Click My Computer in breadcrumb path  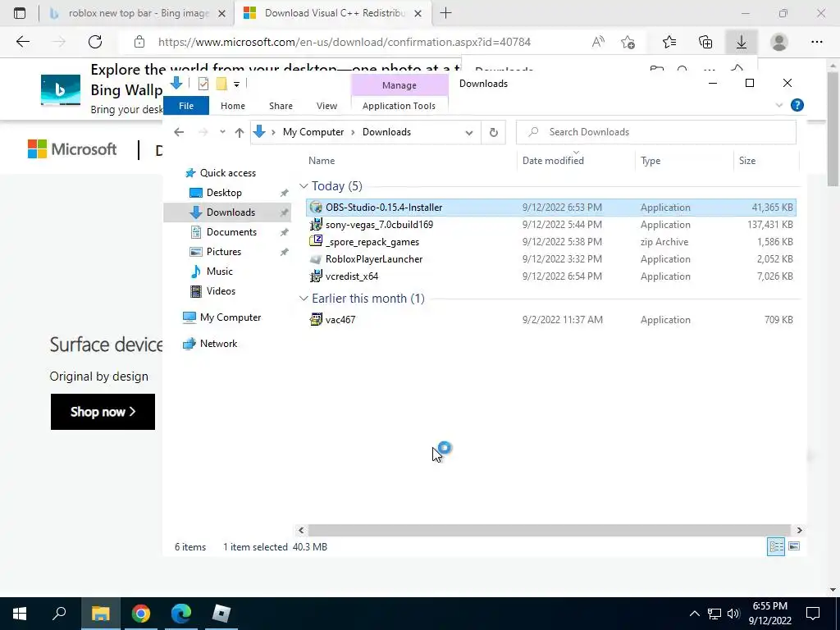pyautogui.click(x=313, y=132)
